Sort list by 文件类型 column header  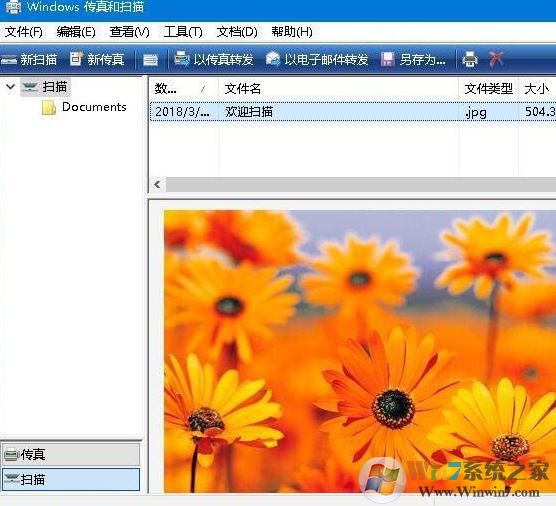tap(489, 89)
